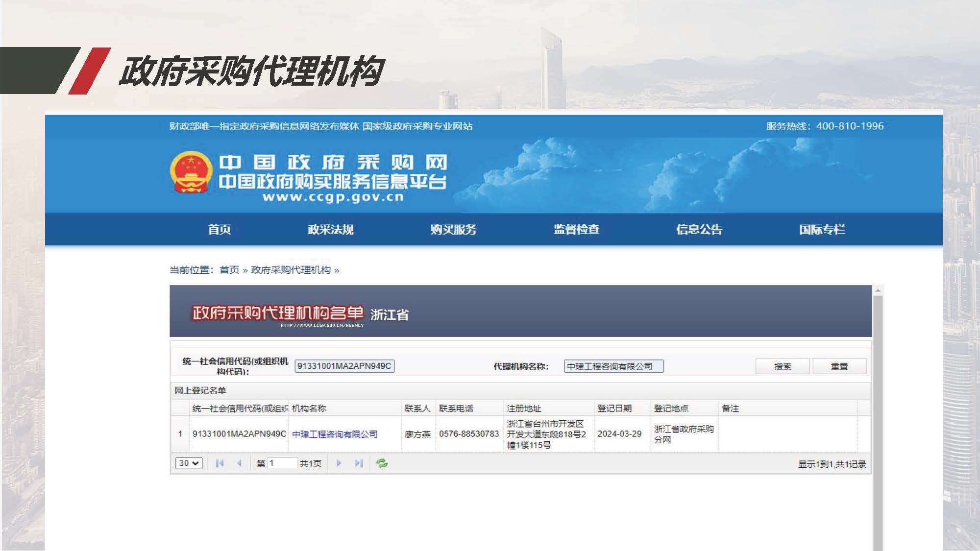Viewport: 980px width, 551px height.
Task: Sort by 登记地点 column header
Action: [685, 408]
